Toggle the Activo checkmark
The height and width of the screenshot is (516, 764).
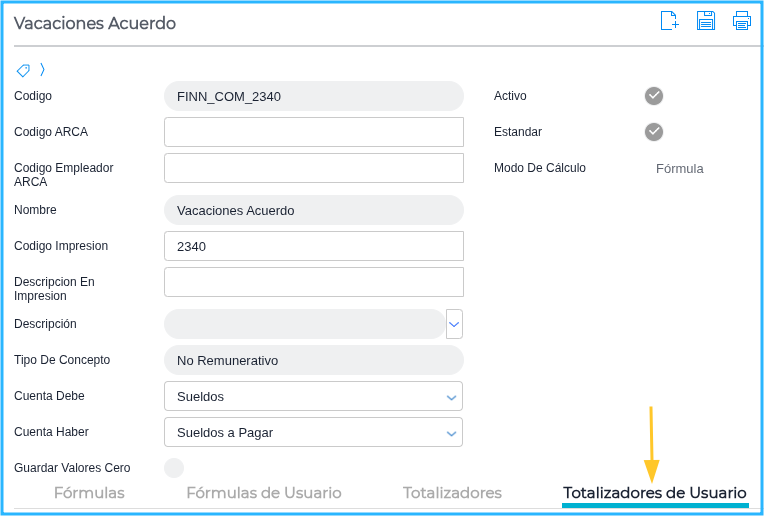point(654,96)
